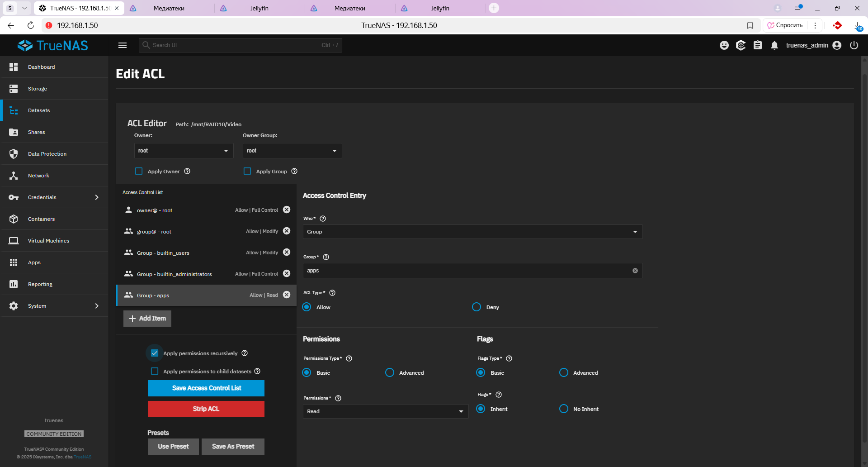The image size is (868, 467).
Task: Open Storage in the sidebar
Action: (38, 89)
